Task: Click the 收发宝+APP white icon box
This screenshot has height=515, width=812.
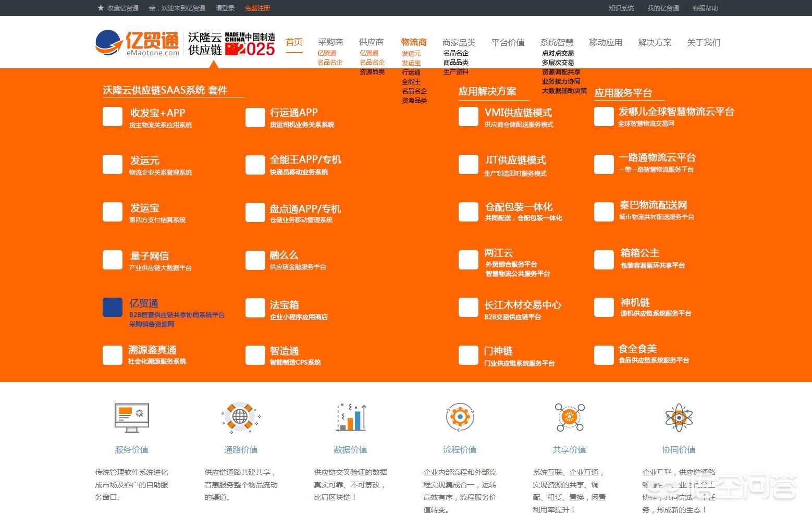Action: [113, 117]
